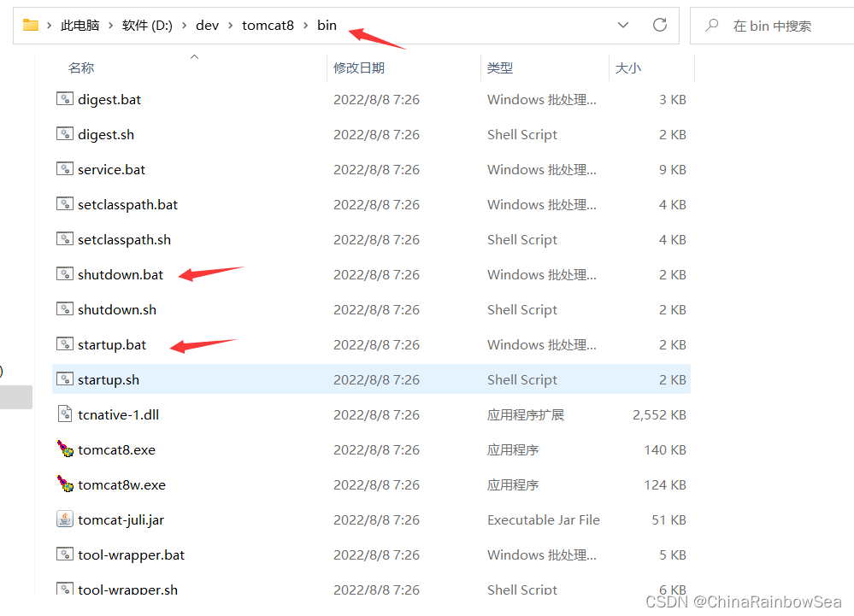The height and width of the screenshot is (616, 854).
Task: Click size 3 KB of digest.bat
Action: [673, 100]
